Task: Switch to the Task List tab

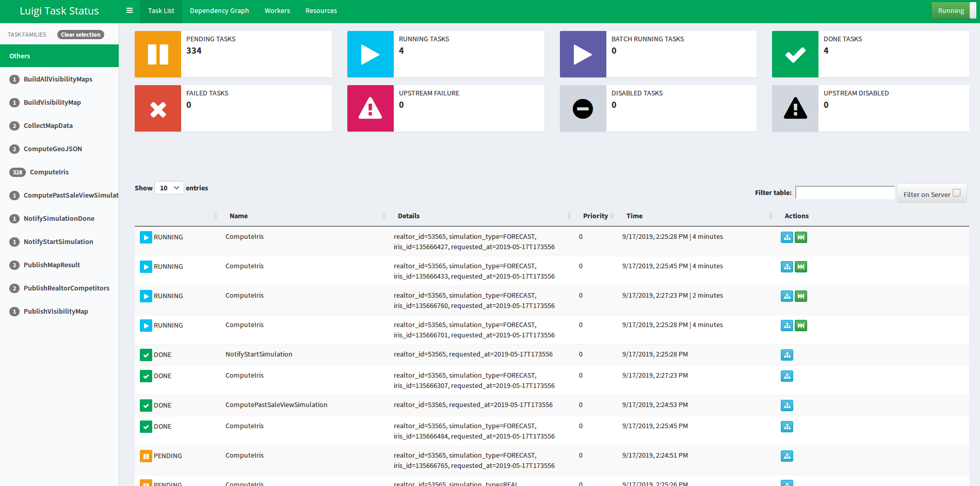Action: tap(161, 11)
